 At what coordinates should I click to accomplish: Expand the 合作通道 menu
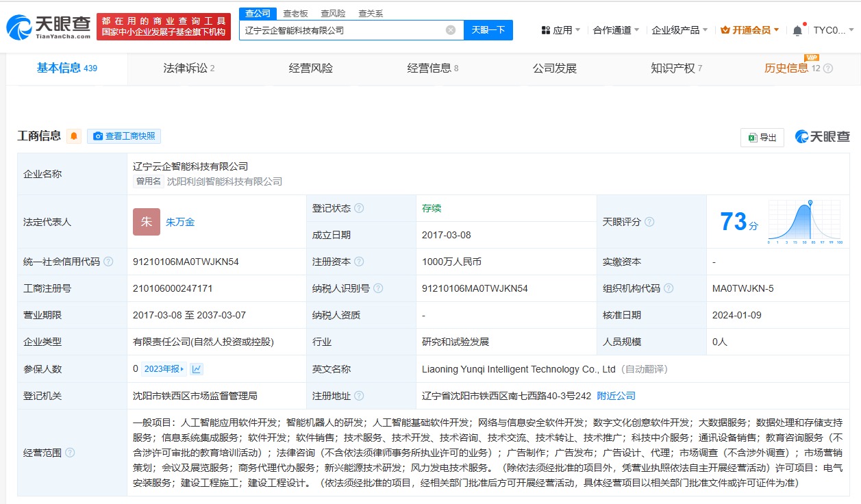(x=616, y=30)
